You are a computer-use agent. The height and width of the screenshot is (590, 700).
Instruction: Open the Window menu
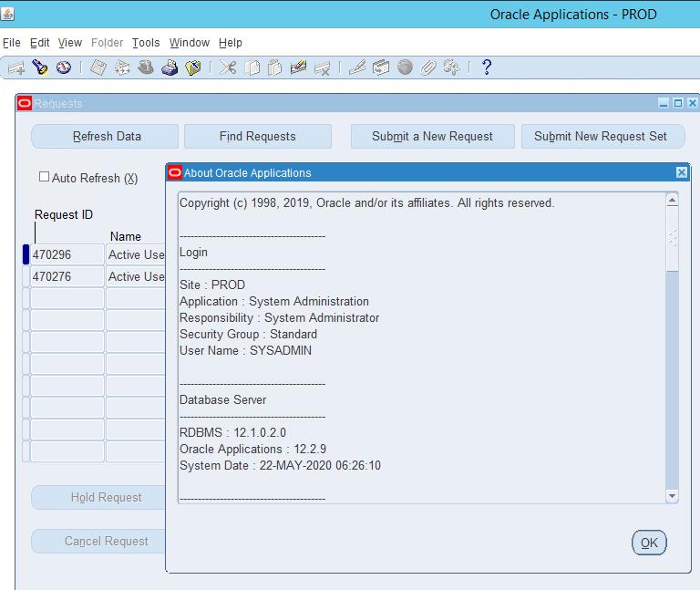pyautogui.click(x=190, y=43)
